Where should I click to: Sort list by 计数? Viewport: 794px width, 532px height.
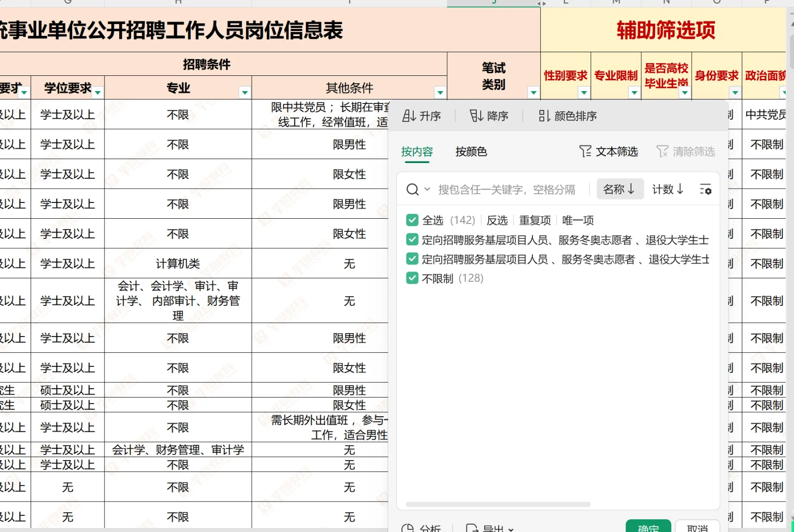tap(668, 189)
